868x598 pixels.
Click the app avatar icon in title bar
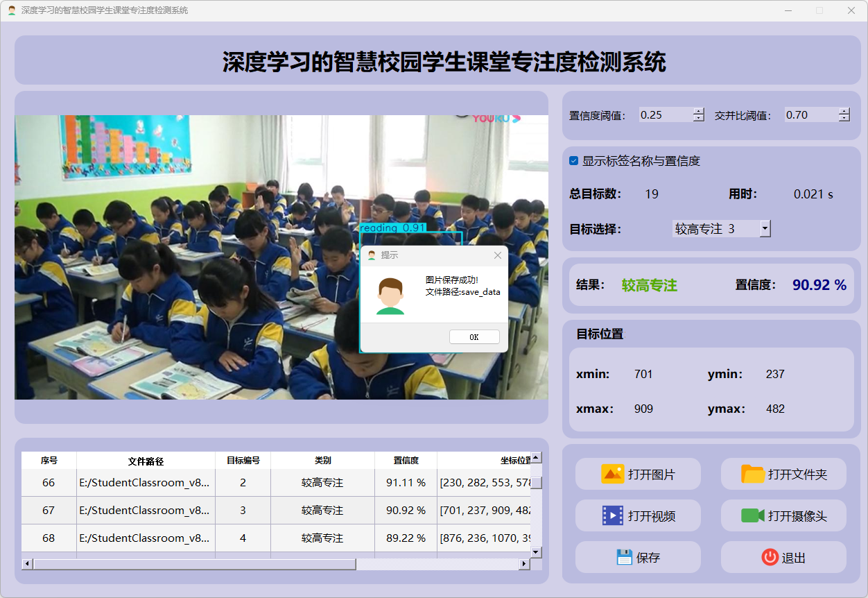pyautogui.click(x=12, y=10)
